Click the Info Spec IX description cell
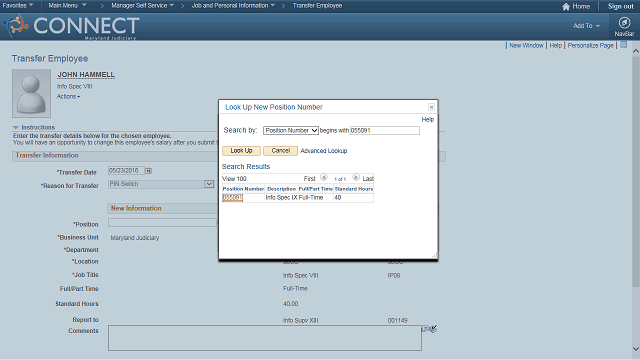 pos(281,198)
